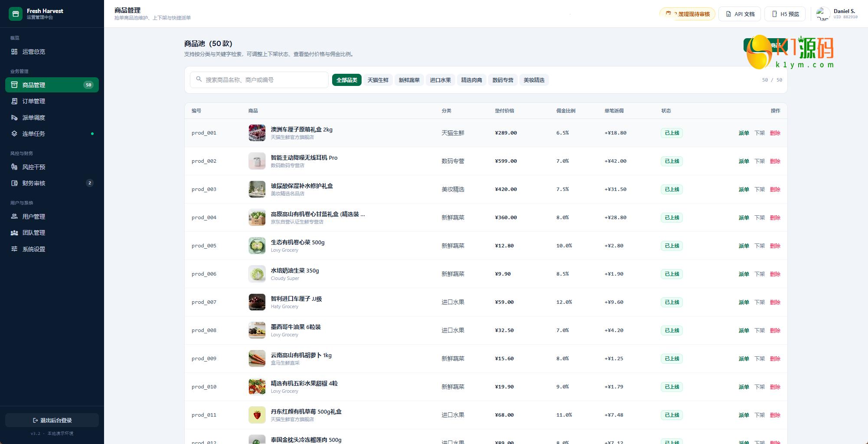The width and height of the screenshot is (868, 444).
Task: Open 运营总览 dashboard icon in sidebar
Action: (x=14, y=52)
